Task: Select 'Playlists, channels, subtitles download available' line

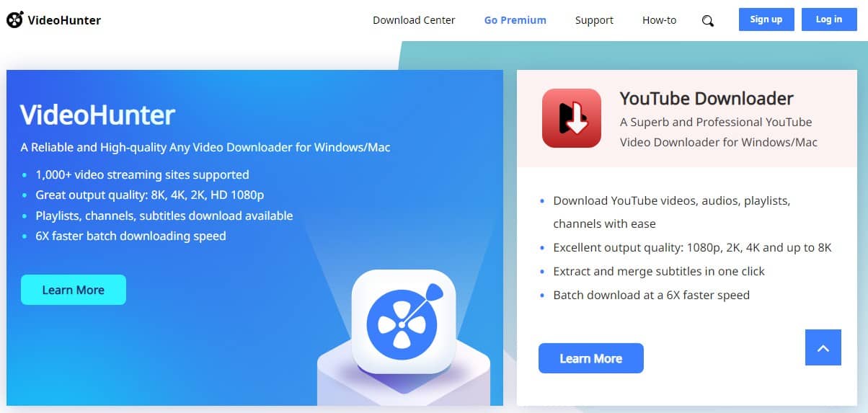Action: click(x=164, y=216)
